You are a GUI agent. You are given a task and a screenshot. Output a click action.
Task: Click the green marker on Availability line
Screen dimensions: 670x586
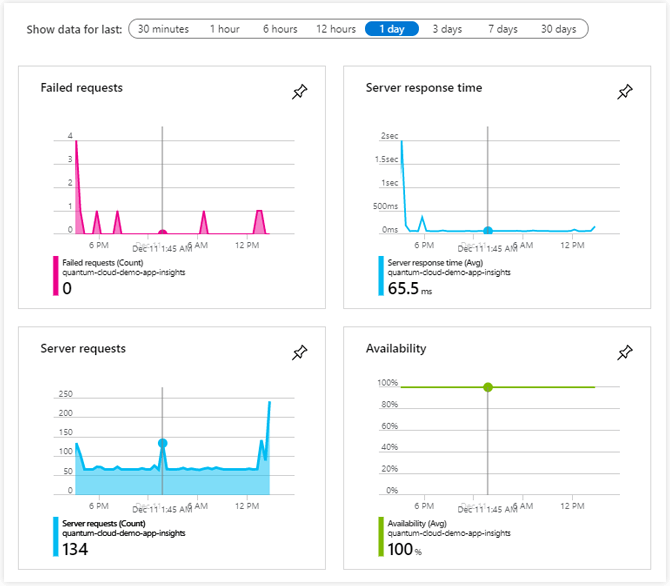[488, 387]
